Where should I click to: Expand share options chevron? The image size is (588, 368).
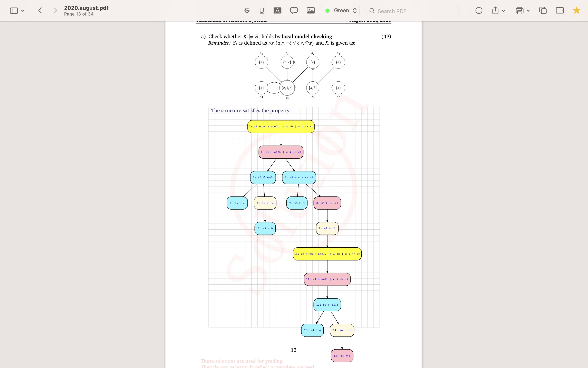(x=503, y=11)
